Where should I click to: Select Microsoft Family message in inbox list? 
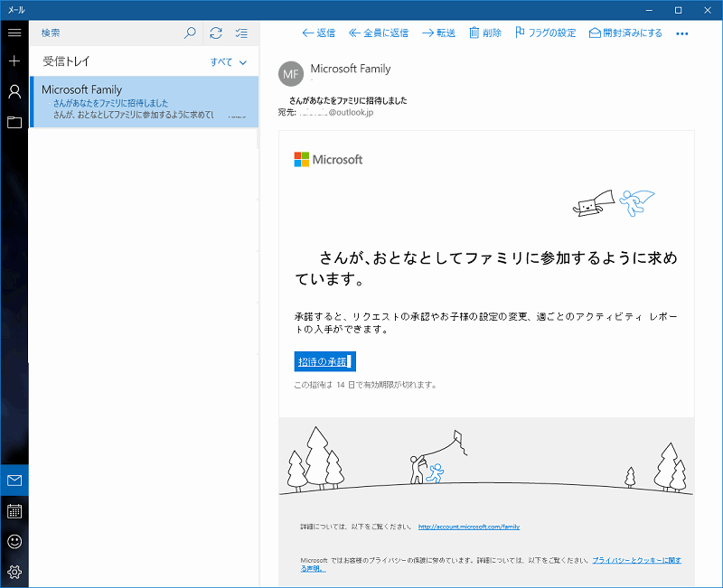coord(144,101)
